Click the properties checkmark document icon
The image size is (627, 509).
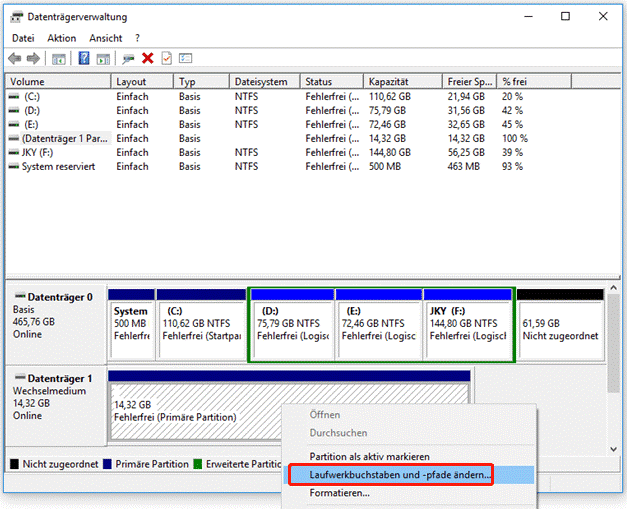(166, 58)
